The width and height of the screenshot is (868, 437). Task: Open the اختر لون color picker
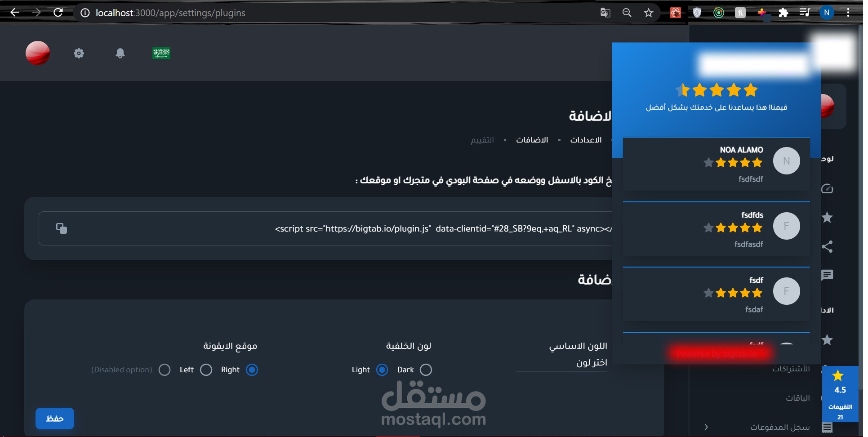pyautogui.click(x=592, y=363)
